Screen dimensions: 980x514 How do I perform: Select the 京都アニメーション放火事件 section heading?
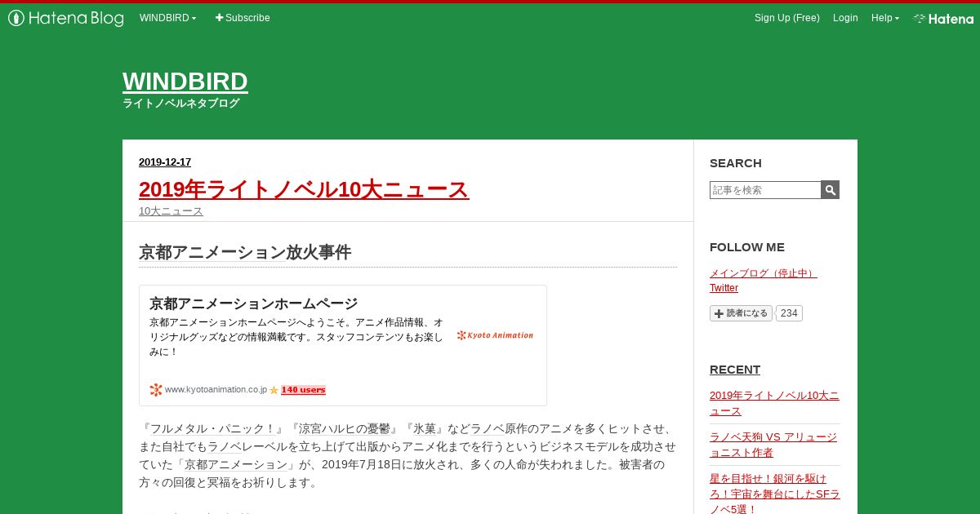click(x=245, y=252)
